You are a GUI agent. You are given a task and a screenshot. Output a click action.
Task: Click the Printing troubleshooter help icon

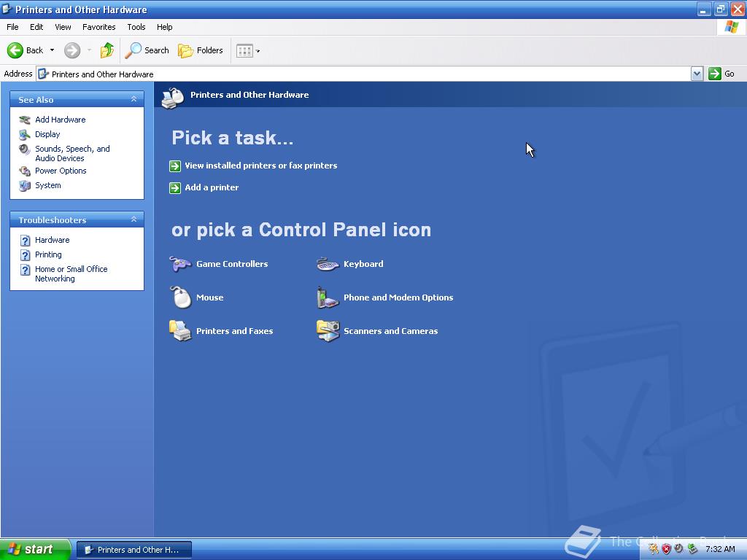pos(26,255)
